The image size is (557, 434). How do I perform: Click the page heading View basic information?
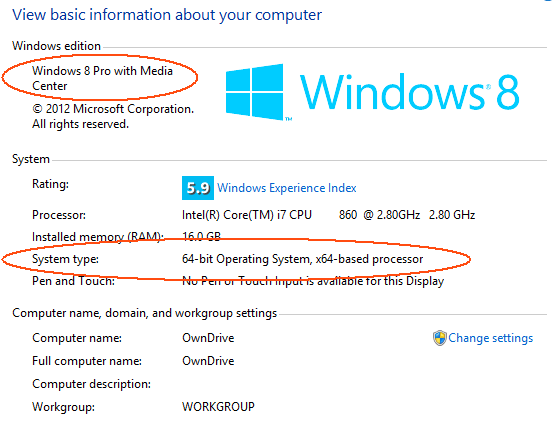tap(167, 15)
